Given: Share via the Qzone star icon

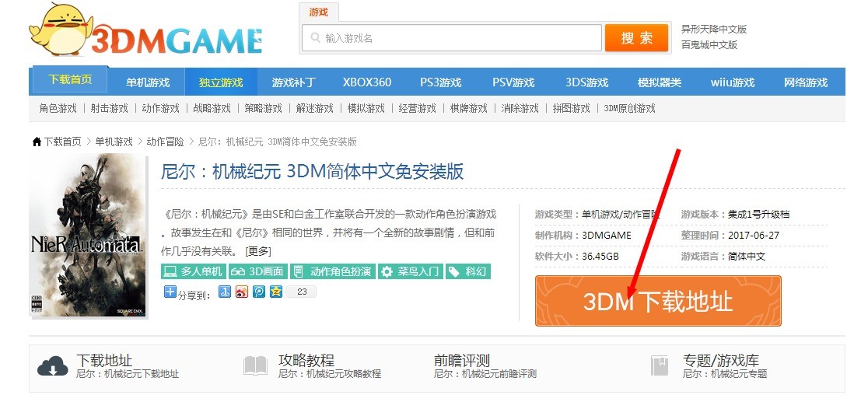Looking at the screenshot, I should 276,292.
